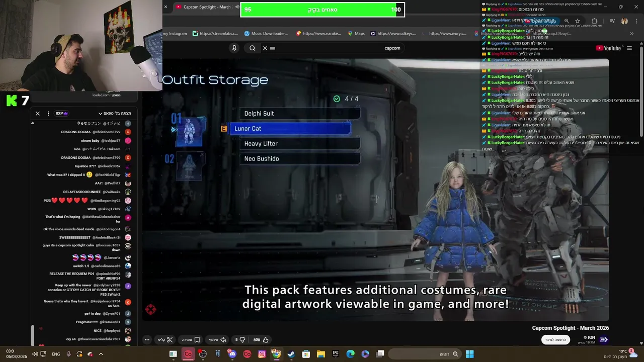Expand the hidden bookmarks chevron

pos(631,34)
